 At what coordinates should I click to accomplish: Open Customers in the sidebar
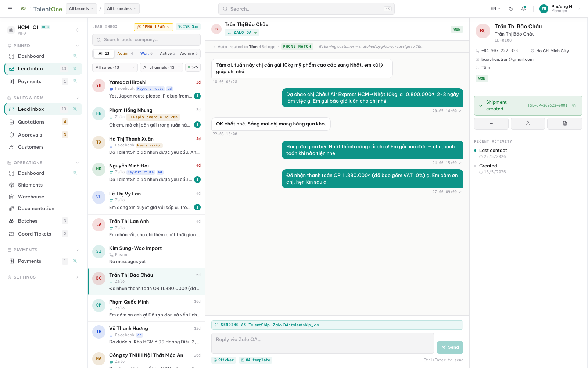[43, 147]
